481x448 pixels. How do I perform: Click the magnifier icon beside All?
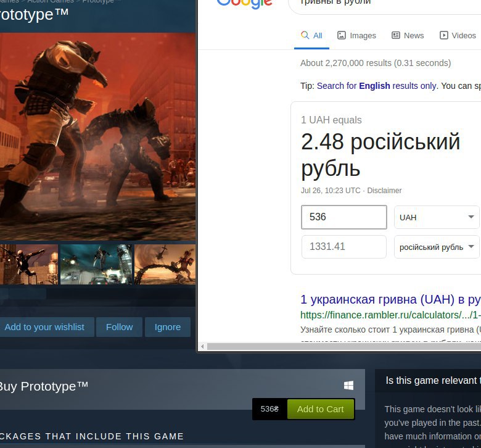pos(305,35)
